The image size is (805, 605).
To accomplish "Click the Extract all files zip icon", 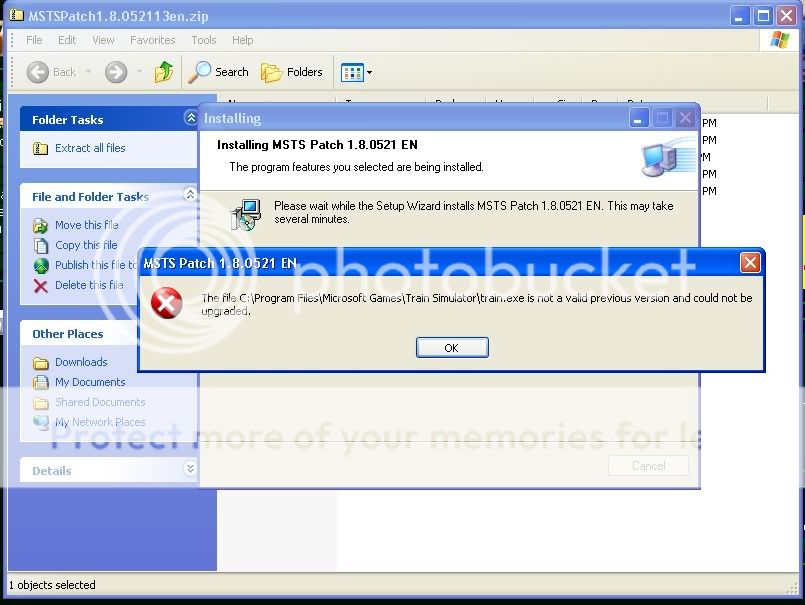I will point(41,148).
